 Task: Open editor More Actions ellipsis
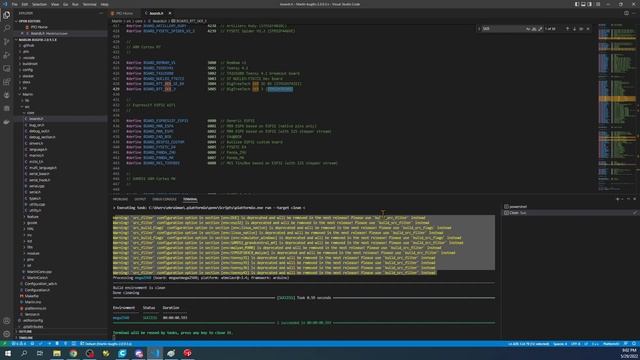[x=634, y=13]
